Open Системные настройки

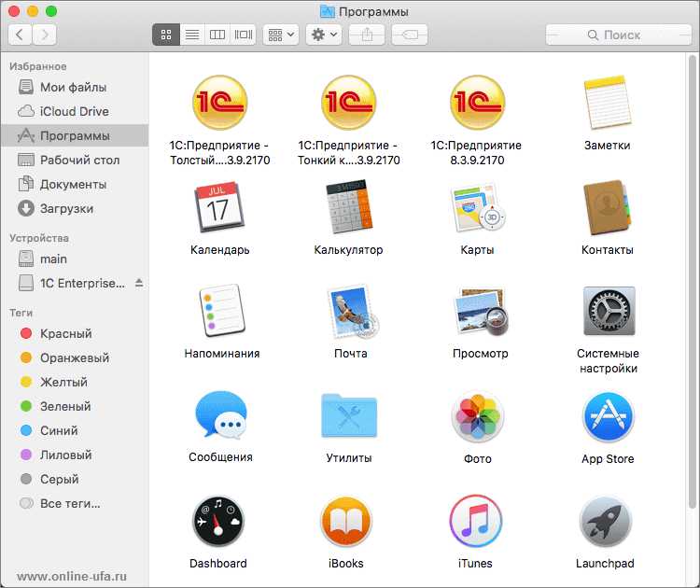(x=609, y=311)
